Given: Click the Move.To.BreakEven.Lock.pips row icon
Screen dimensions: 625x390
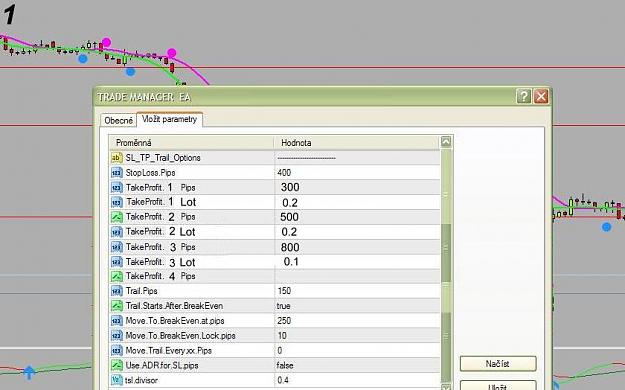Looking at the screenshot, I should click(116, 336).
